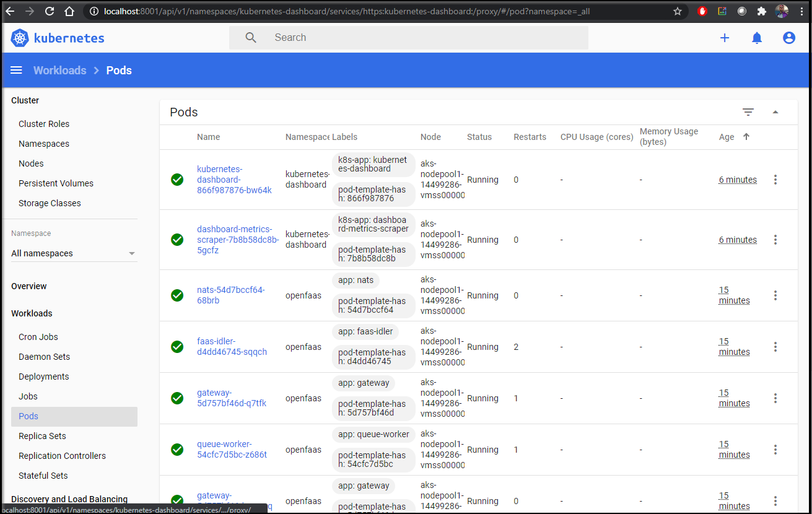Open Nodes in sidebar
Screen dimensions: 812x514
pos(31,163)
